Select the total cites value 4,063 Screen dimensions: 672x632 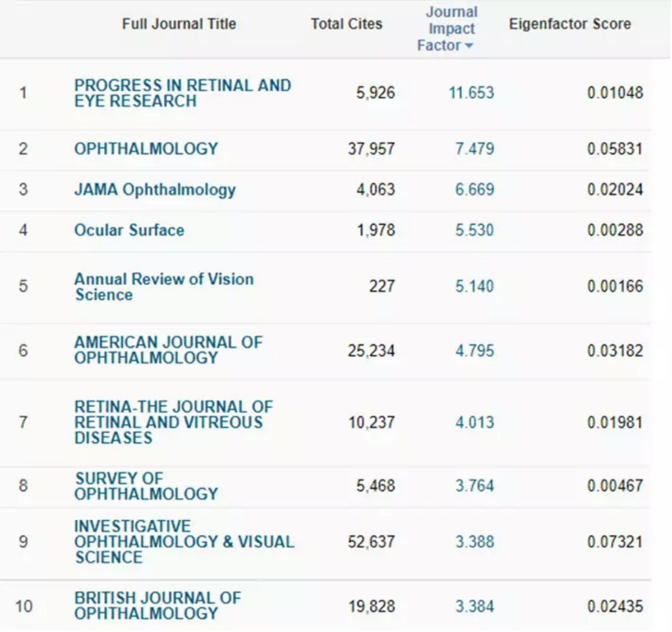tap(375, 190)
